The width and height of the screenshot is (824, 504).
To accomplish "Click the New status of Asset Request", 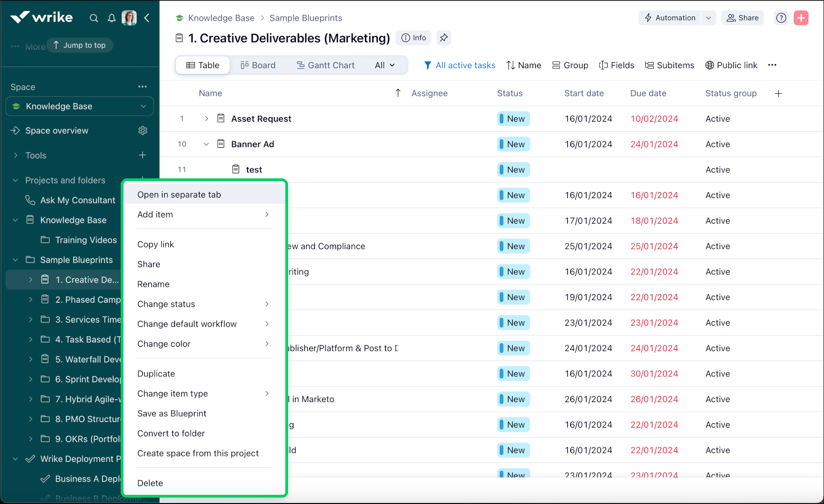I will pos(513,119).
